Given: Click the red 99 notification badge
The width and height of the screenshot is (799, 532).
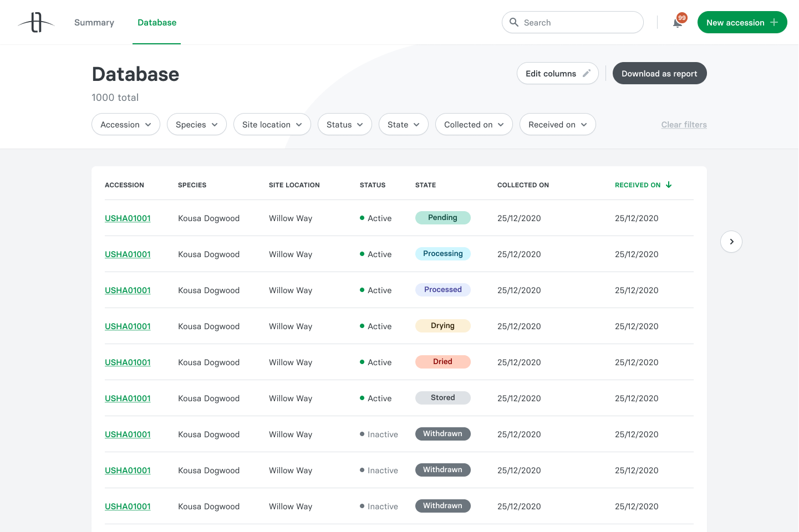Looking at the screenshot, I should (682, 18).
